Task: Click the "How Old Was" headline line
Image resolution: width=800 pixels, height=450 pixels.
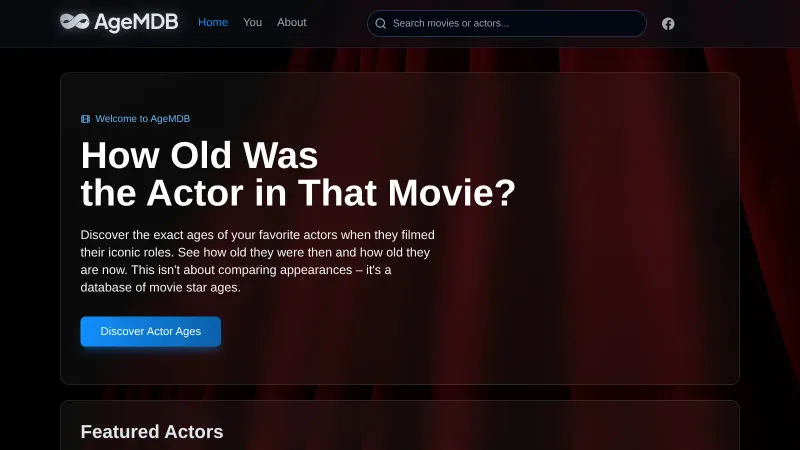Action: pyautogui.click(x=199, y=156)
